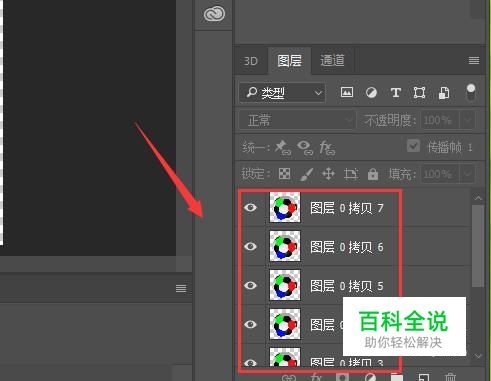
Task: Select layer name 图层 0 拷贝 6
Action: click(347, 247)
